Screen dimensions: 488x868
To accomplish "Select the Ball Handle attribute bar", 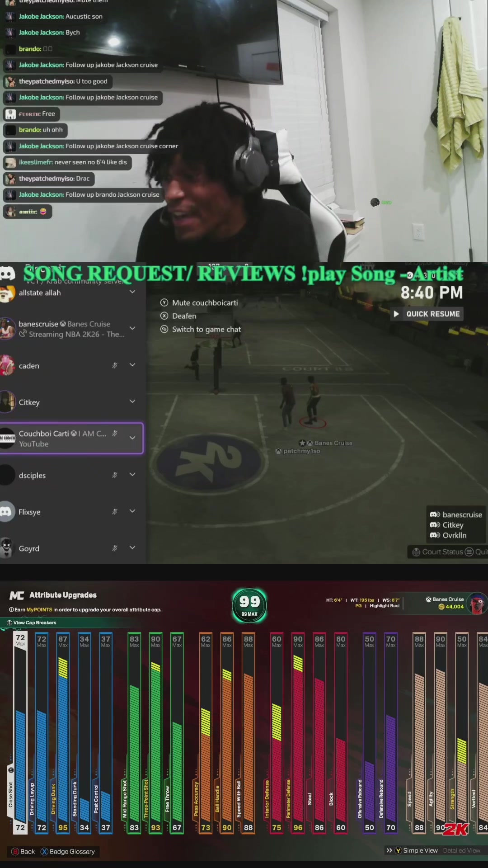I will pyautogui.click(x=227, y=732).
